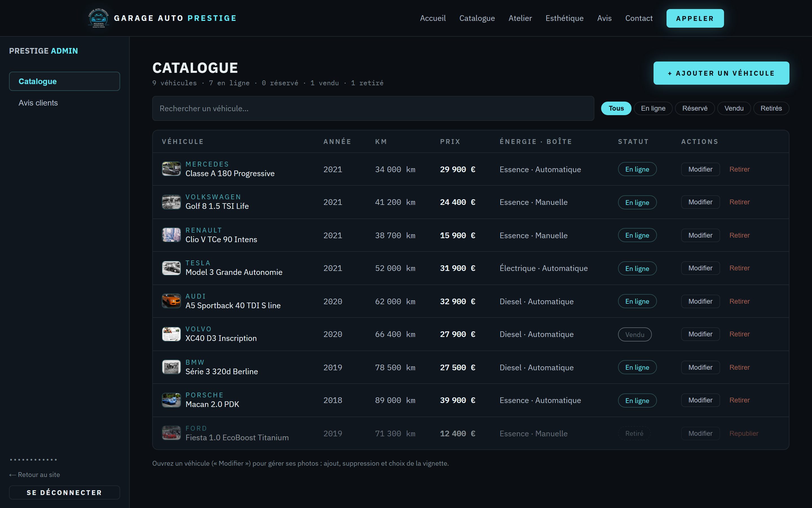
Task: Open the Contact page
Action: [x=639, y=18]
